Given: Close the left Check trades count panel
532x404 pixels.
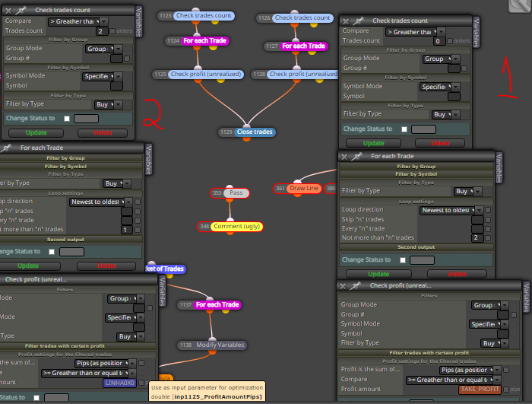Looking at the screenshot, I should tap(8, 11).
